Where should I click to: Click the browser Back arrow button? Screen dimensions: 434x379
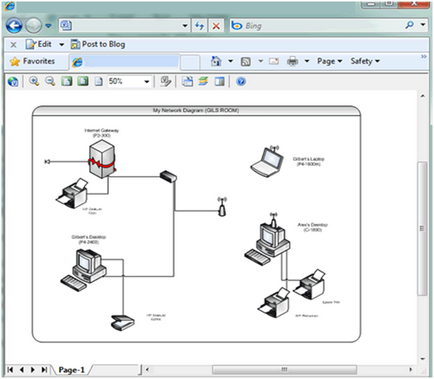(x=14, y=26)
